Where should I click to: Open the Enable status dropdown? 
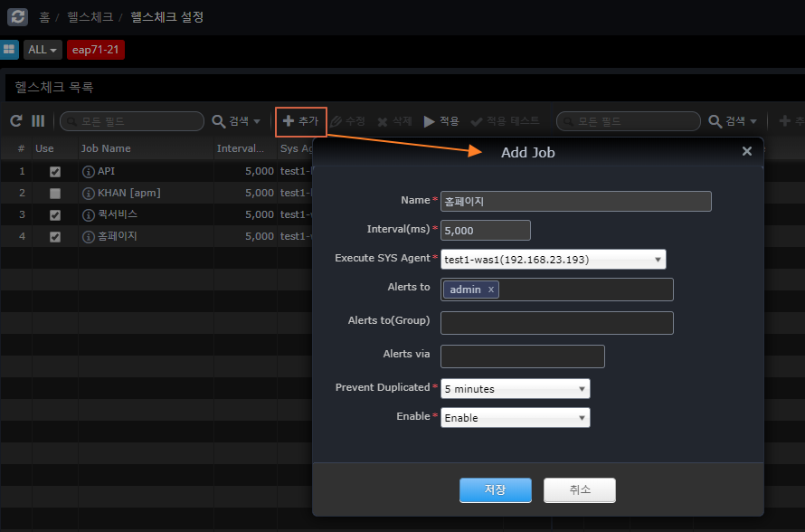point(515,418)
